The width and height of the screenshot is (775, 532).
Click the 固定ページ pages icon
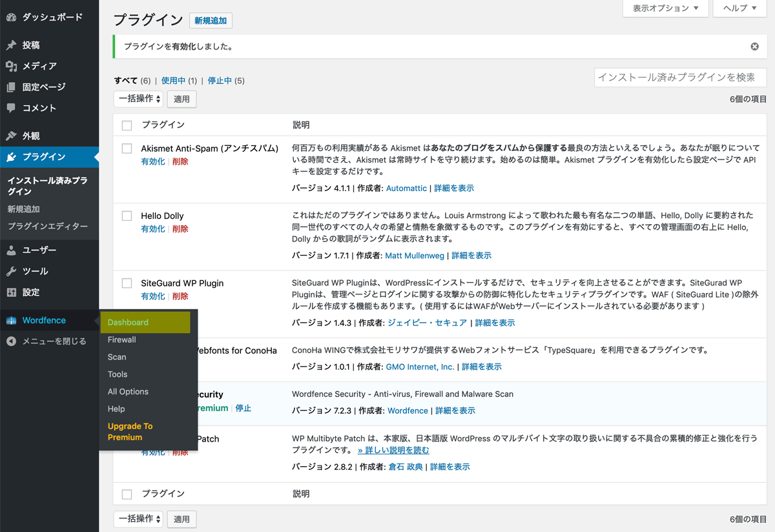pyautogui.click(x=11, y=87)
